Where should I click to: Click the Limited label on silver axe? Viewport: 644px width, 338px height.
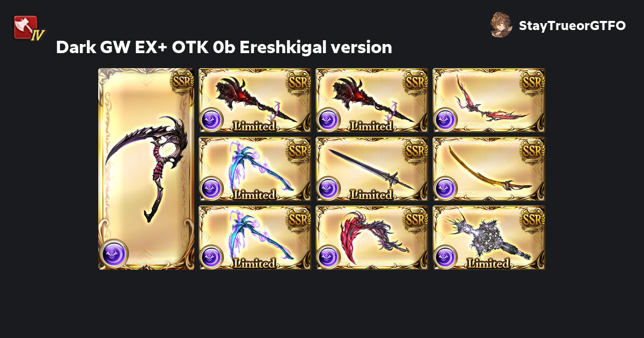tap(488, 263)
